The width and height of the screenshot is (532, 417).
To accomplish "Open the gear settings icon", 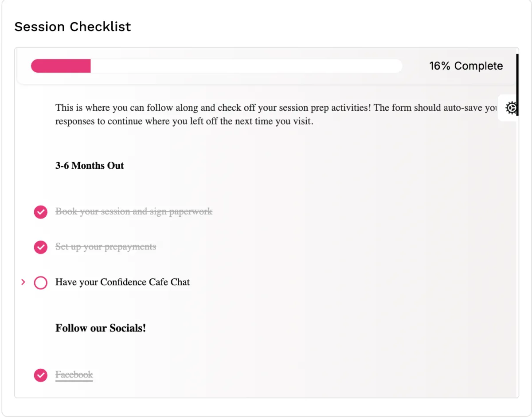I will tap(512, 108).
